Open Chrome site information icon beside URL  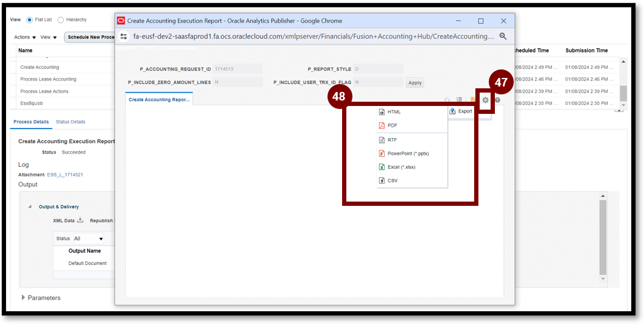[x=124, y=36]
